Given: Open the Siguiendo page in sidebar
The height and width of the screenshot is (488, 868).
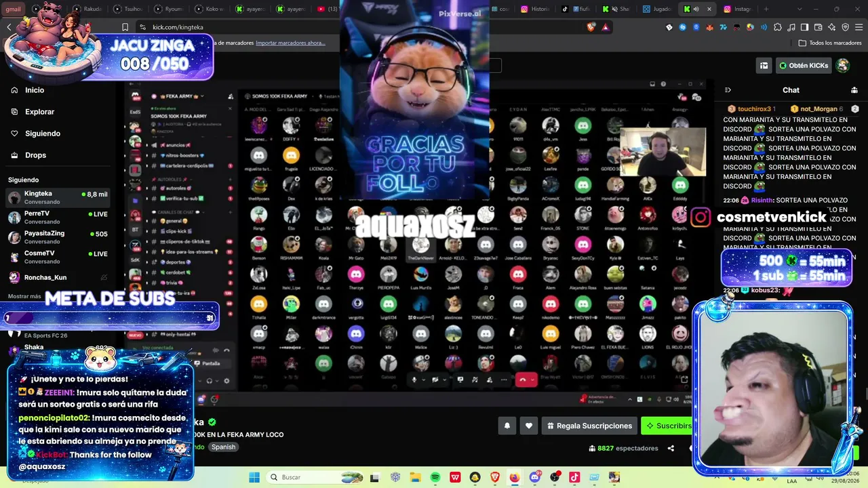Looking at the screenshot, I should point(43,134).
